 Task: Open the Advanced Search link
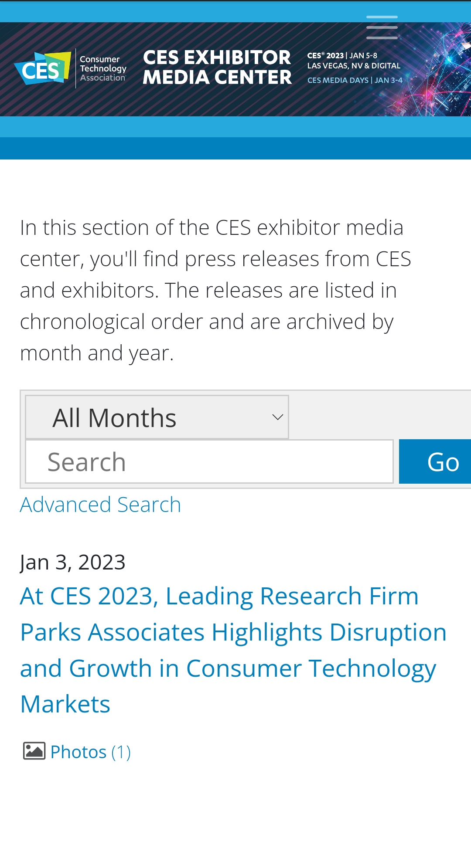click(100, 505)
